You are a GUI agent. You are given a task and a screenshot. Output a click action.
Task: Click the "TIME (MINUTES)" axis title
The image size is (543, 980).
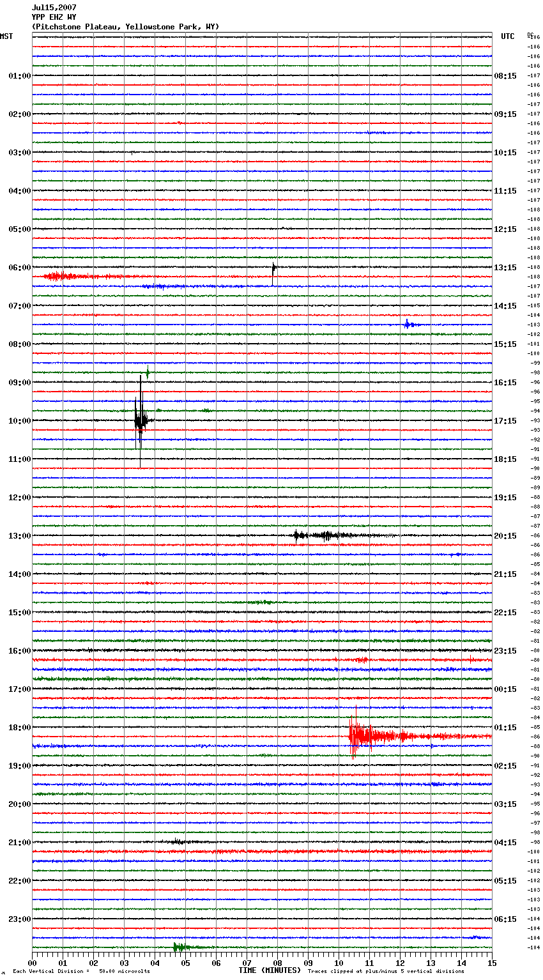coord(270,970)
